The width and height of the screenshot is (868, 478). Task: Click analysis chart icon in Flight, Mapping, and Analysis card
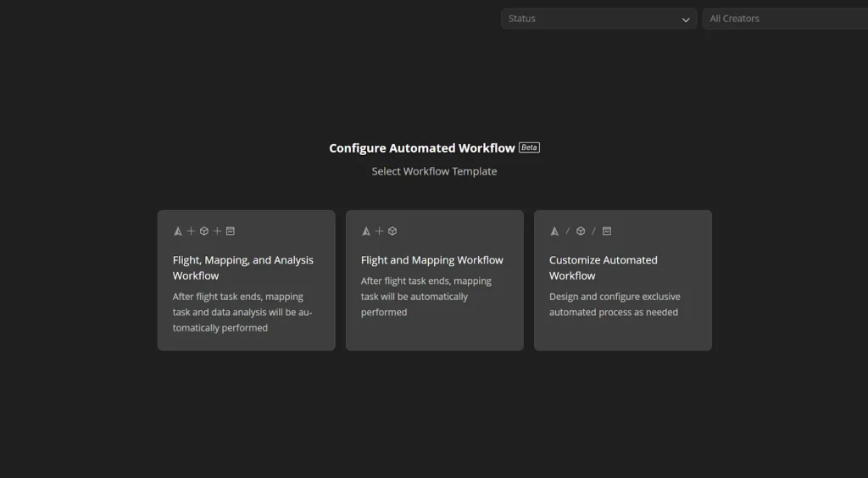coord(231,231)
